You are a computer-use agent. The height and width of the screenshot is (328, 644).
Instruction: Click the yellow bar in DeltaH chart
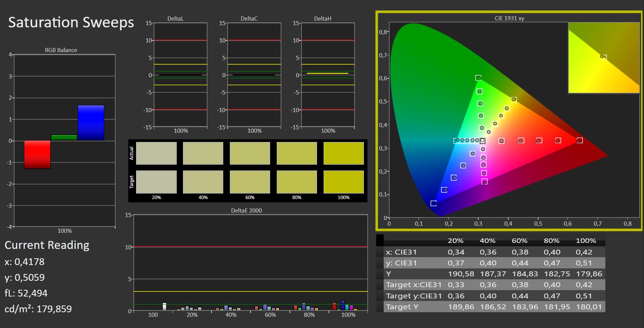[x=327, y=73]
